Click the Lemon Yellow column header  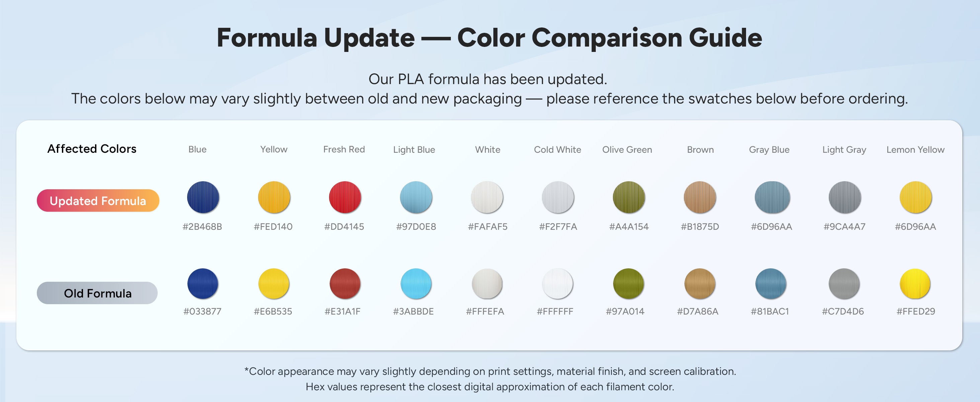[915, 150]
